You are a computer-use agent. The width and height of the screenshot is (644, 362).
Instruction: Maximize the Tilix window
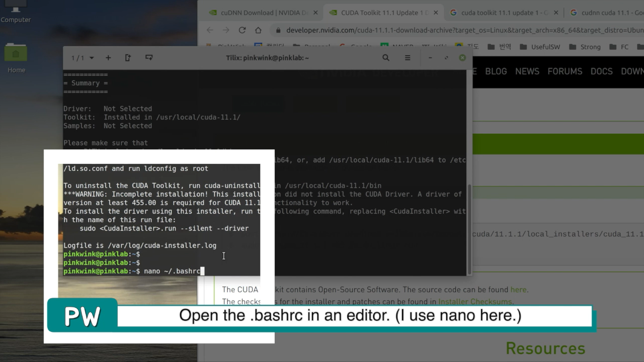point(446,58)
